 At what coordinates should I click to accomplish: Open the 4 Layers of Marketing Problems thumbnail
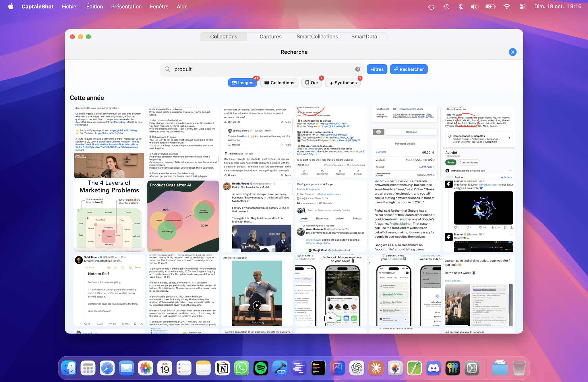(109, 216)
